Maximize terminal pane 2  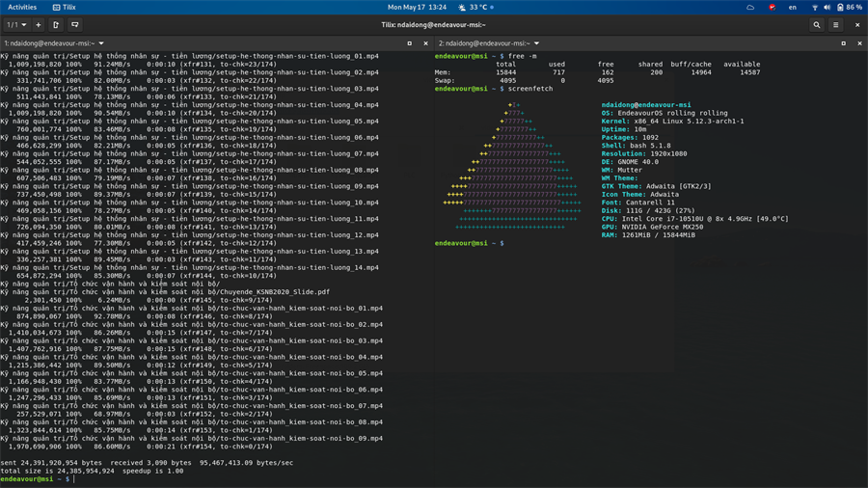[x=843, y=43]
